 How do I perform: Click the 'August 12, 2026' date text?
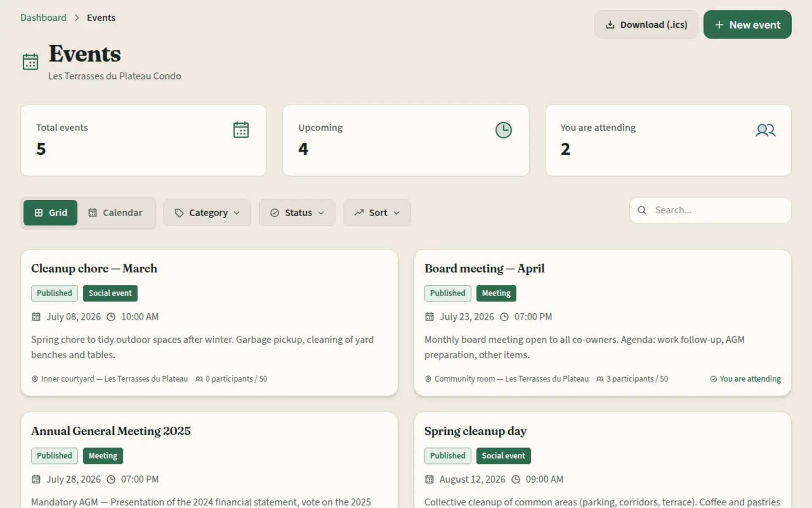pyautogui.click(x=472, y=479)
